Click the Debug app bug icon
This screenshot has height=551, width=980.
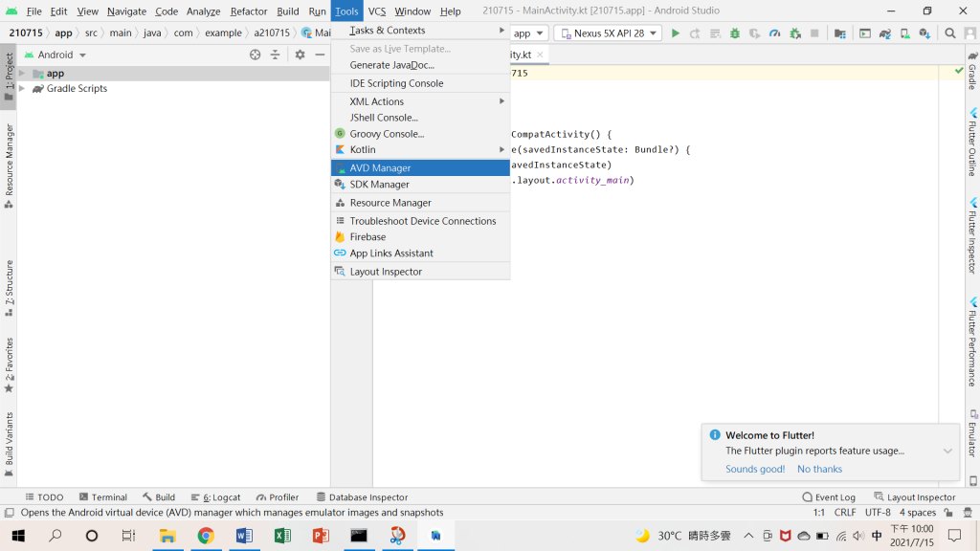(735, 33)
